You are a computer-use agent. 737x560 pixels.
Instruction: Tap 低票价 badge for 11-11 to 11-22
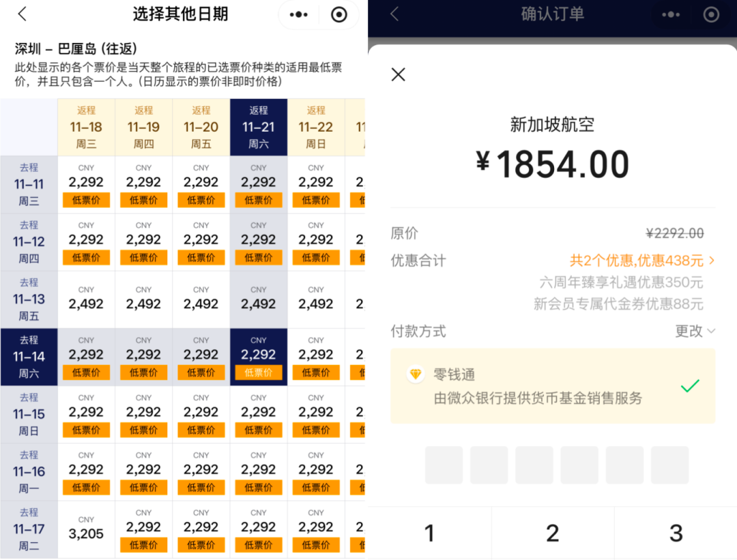point(316,200)
